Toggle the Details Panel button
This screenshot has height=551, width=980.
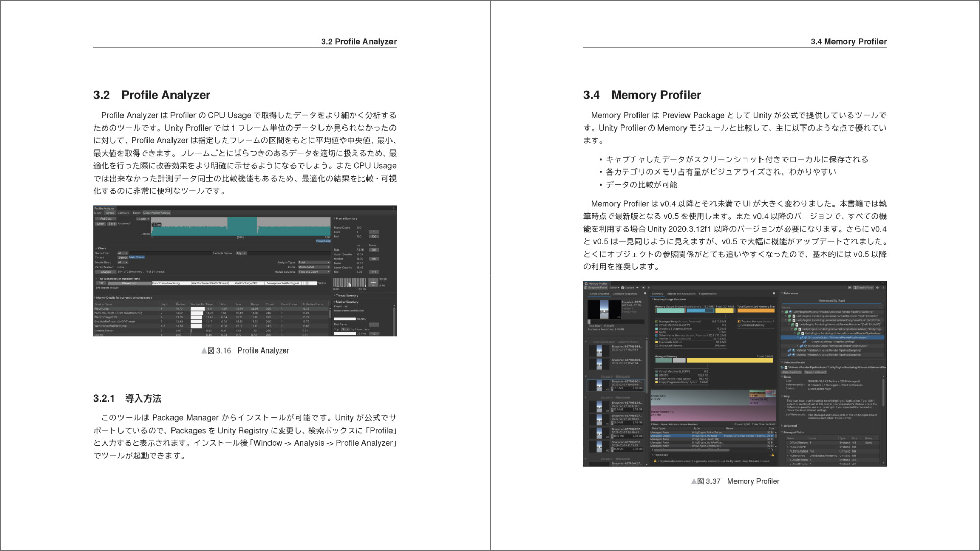[x=864, y=288]
